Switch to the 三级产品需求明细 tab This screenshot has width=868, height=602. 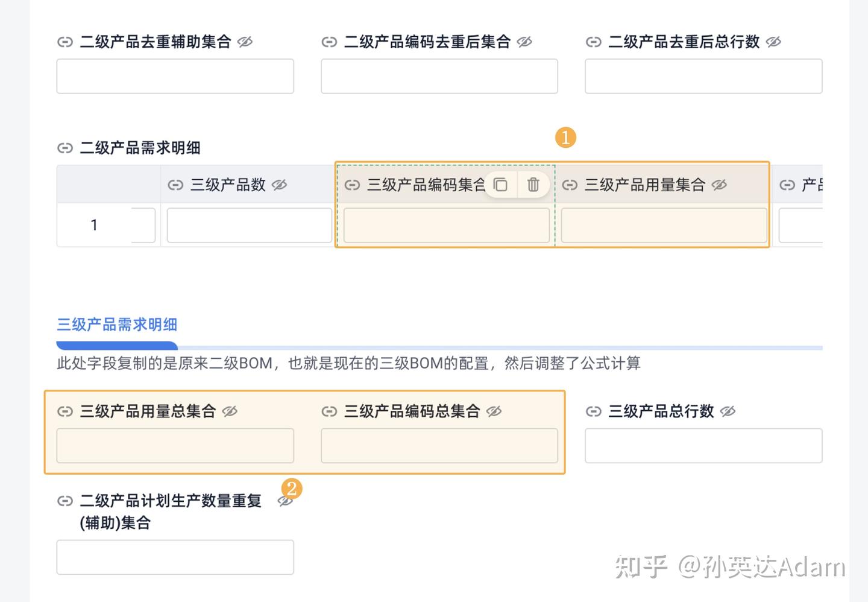pyautogui.click(x=116, y=324)
